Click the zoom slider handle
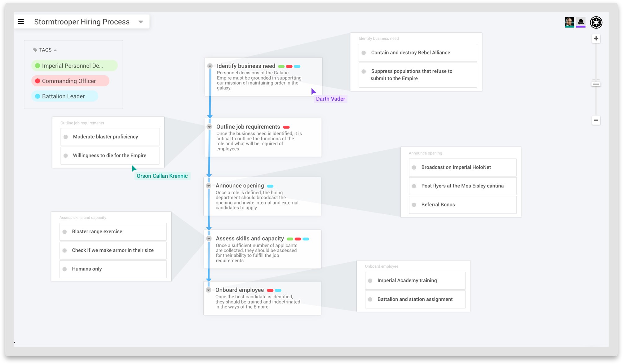 [596, 84]
